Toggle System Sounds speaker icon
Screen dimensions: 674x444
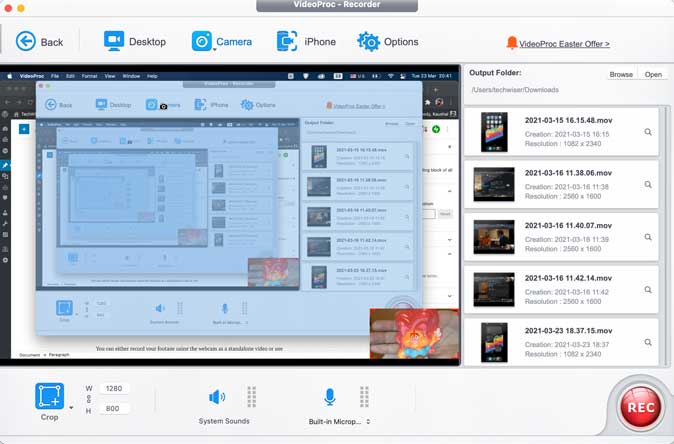pos(217,397)
